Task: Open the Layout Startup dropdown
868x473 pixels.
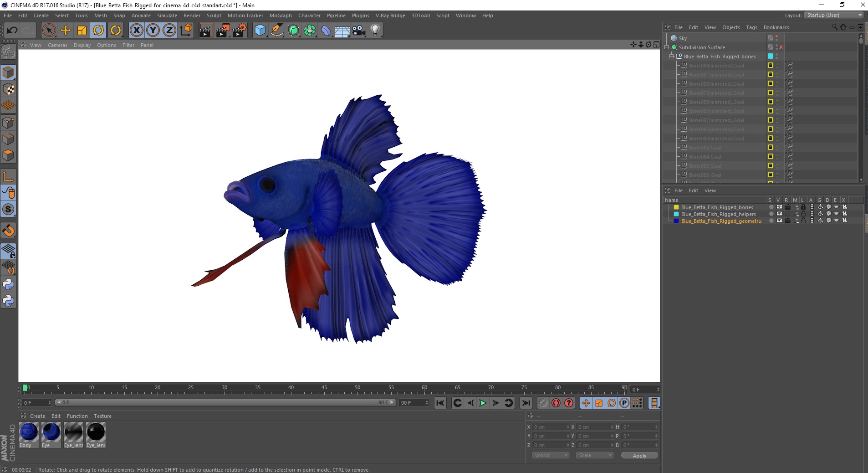Action: [834, 15]
